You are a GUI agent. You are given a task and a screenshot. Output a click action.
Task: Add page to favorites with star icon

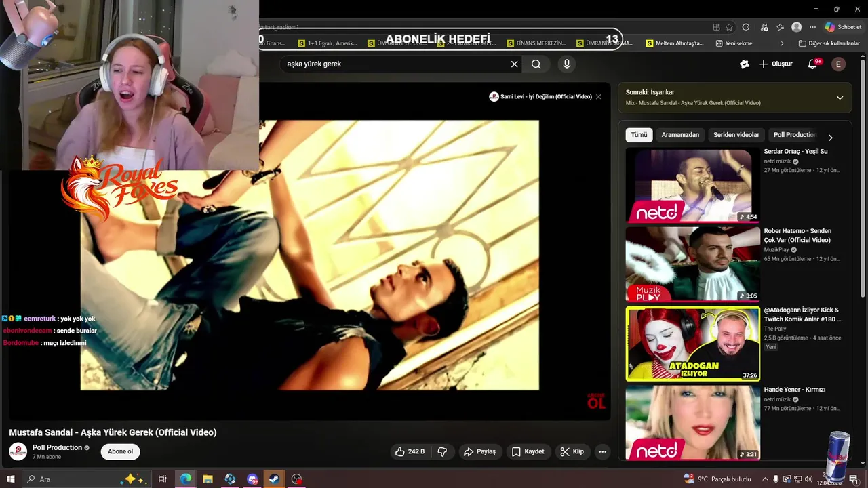[x=729, y=27]
